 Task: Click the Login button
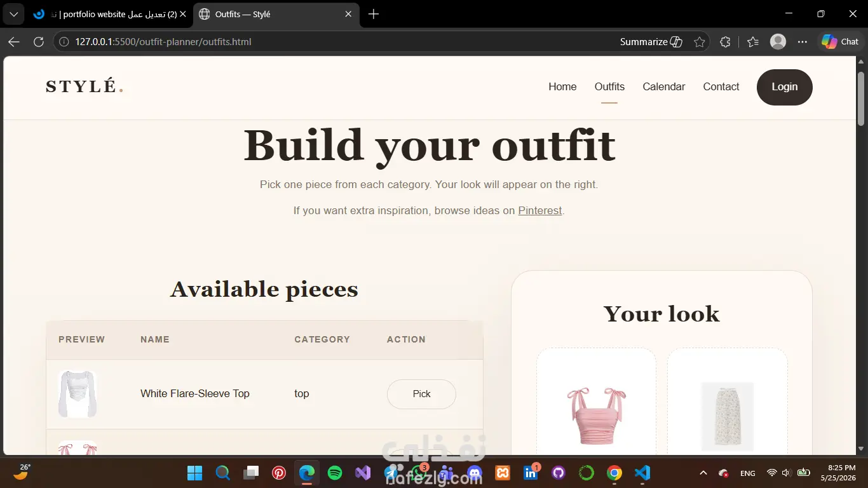[x=784, y=87]
